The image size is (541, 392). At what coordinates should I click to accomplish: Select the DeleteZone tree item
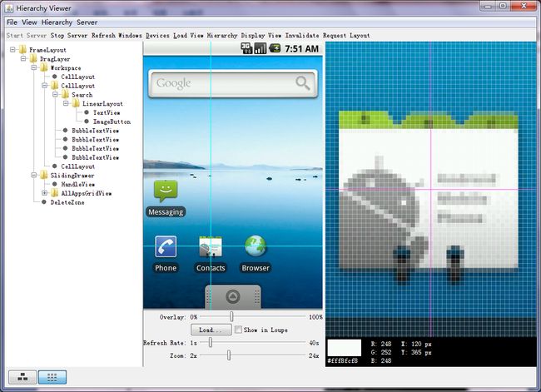click(67, 202)
